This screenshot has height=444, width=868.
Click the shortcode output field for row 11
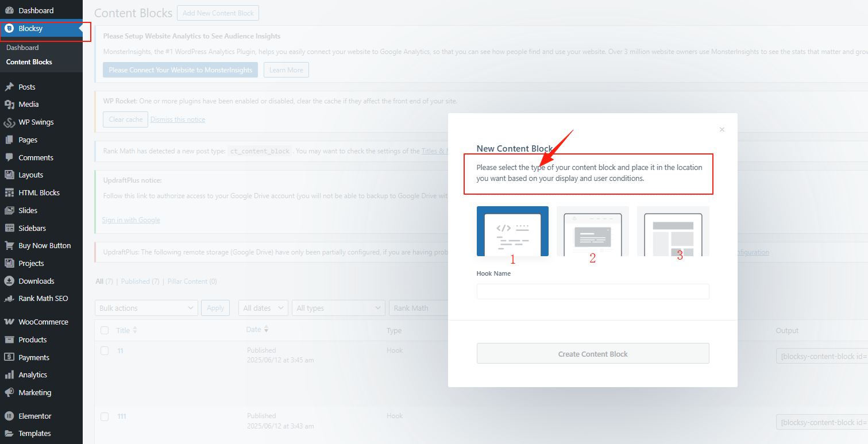[x=822, y=356]
